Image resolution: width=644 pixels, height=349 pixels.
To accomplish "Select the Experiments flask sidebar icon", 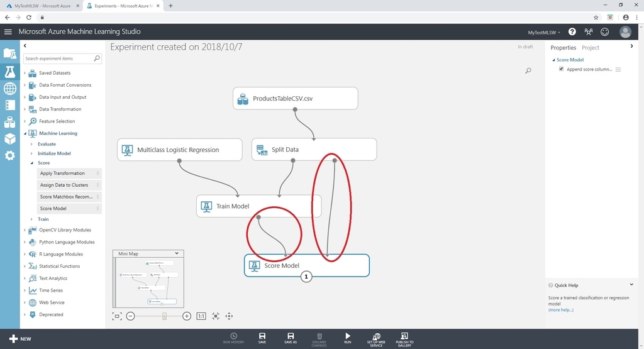I will (x=10, y=72).
